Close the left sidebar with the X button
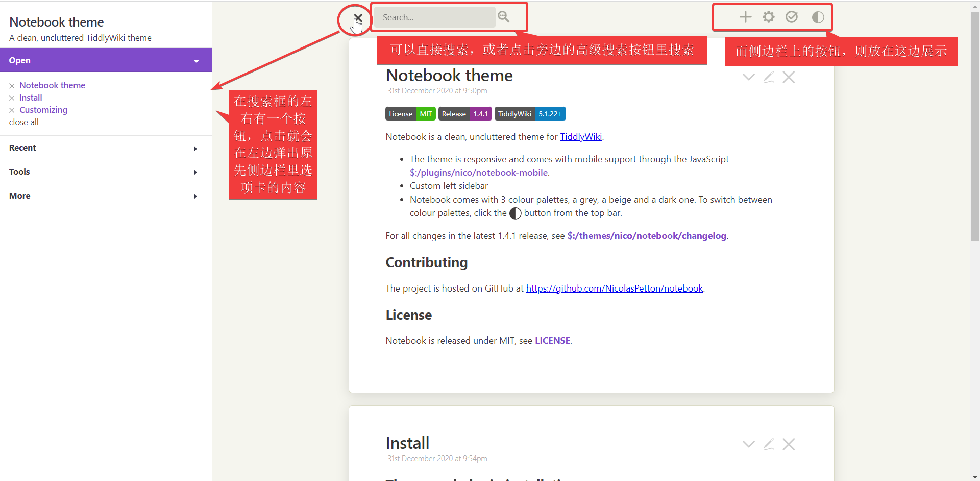Image resolution: width=980 pixels, height=481 pixels. (358, 18)
